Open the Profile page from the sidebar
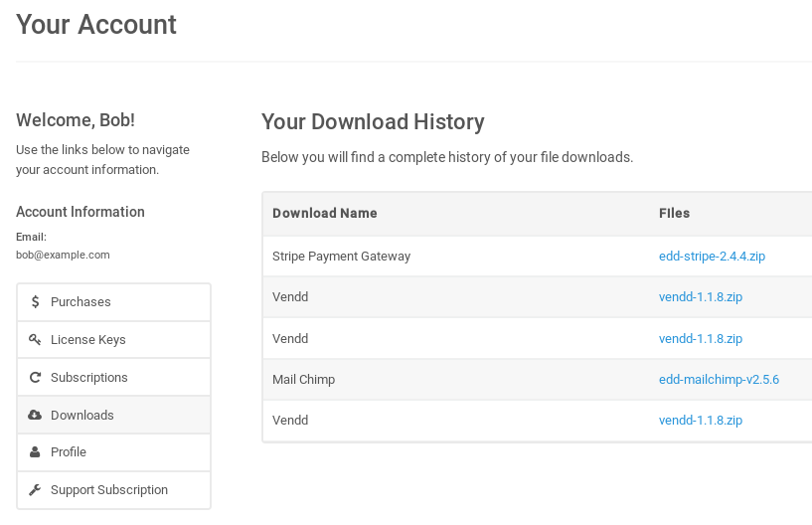Screen dimensions: 812x525 [69, 452]
